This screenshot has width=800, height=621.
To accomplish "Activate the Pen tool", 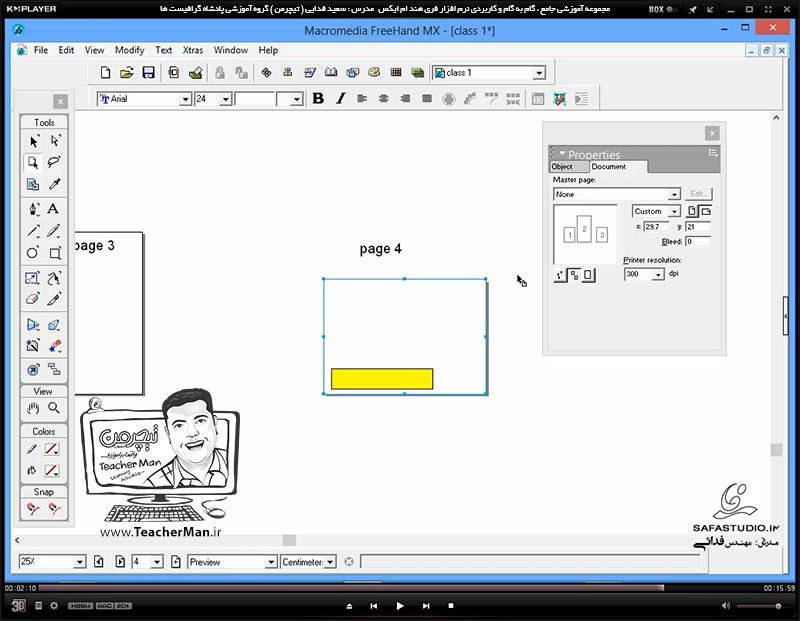I will pyautogui.click(x=33, y=209).
